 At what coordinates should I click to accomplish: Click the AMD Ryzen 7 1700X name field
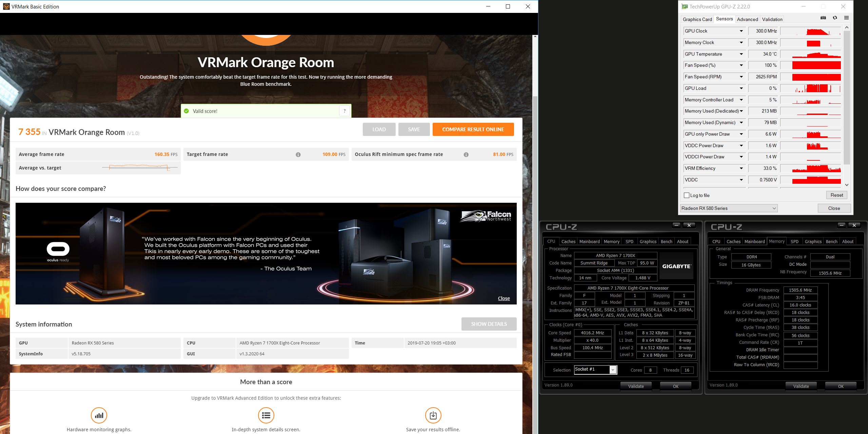click(615, 256)
